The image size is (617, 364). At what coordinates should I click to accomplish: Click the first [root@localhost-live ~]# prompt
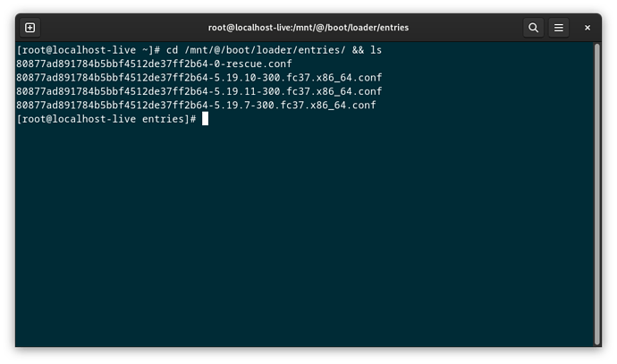[x=89, y=50]
